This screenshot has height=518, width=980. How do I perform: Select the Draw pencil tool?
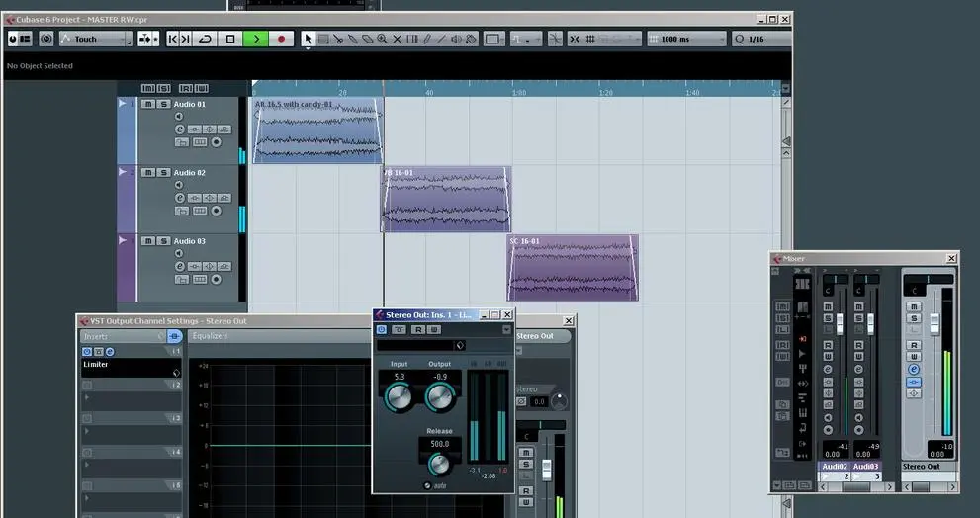click(427, 39)
